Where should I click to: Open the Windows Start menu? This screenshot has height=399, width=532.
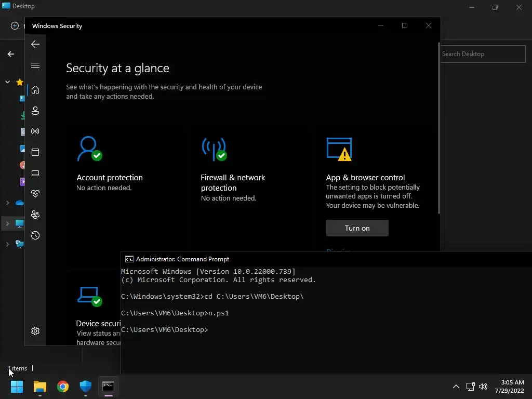point(17,387)
